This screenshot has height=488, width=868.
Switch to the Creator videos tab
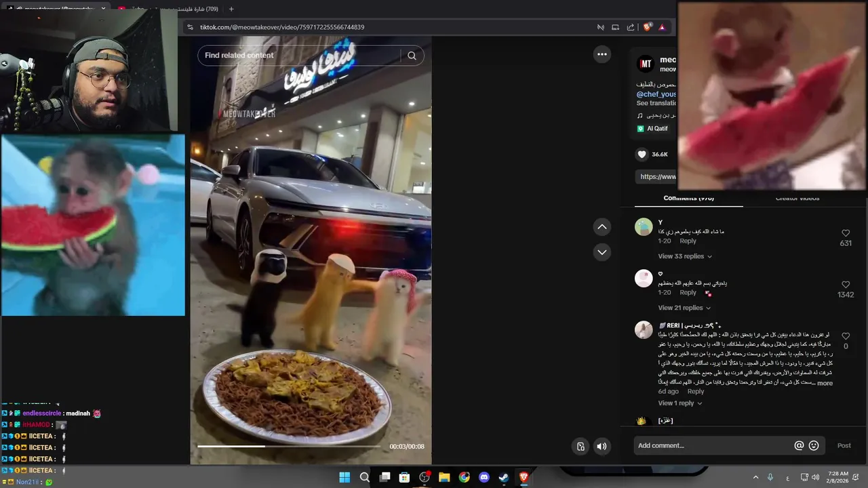[797, 199]
